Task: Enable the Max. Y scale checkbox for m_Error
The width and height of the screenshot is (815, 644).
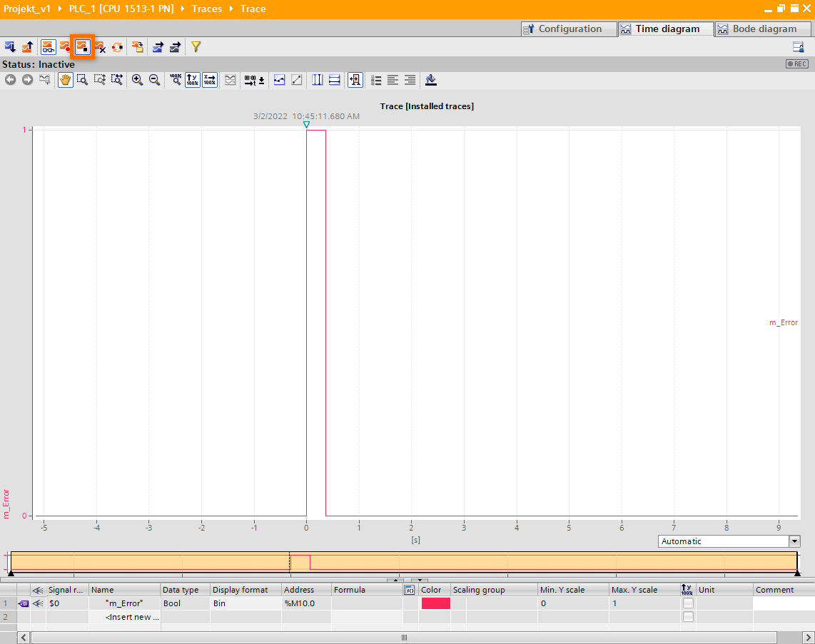Action: coord(687,603)
